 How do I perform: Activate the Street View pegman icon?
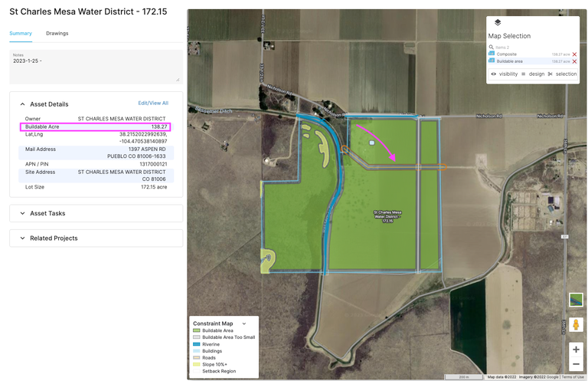coord(576,324)
